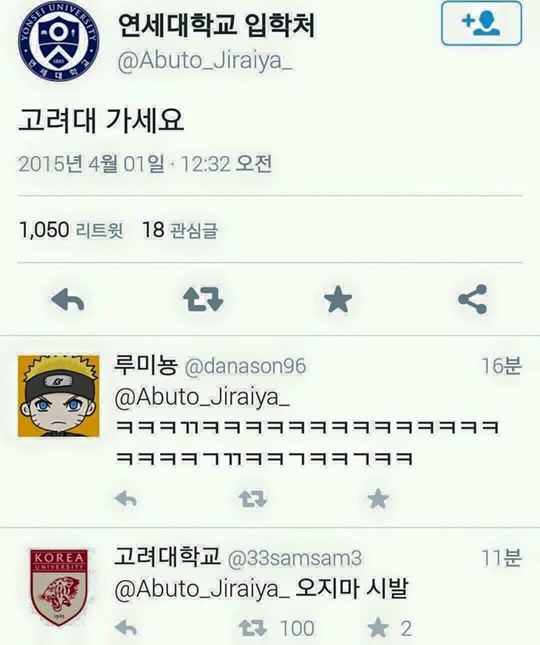Open the Yonsei University profile picture
Screen dimensions: 540x645
pyautogui.click(x=59, y=41)
